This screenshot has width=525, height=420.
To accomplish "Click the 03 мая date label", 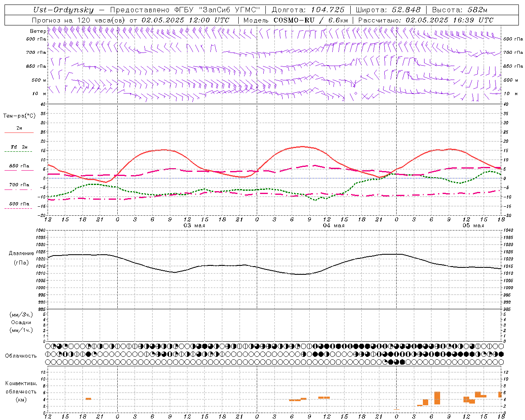I will [x=194, y=226].
